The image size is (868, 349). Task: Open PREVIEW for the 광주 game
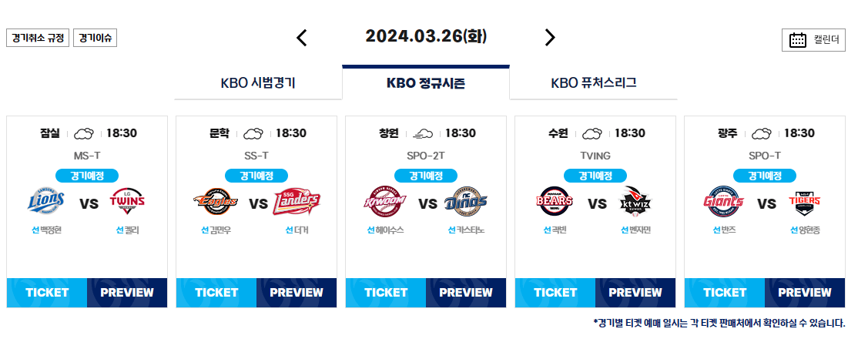click(805, 293)
